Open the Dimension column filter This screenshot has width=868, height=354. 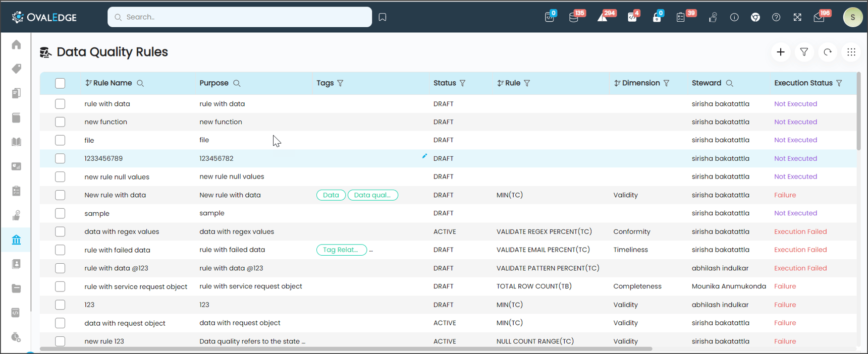(x=667, y=83)
